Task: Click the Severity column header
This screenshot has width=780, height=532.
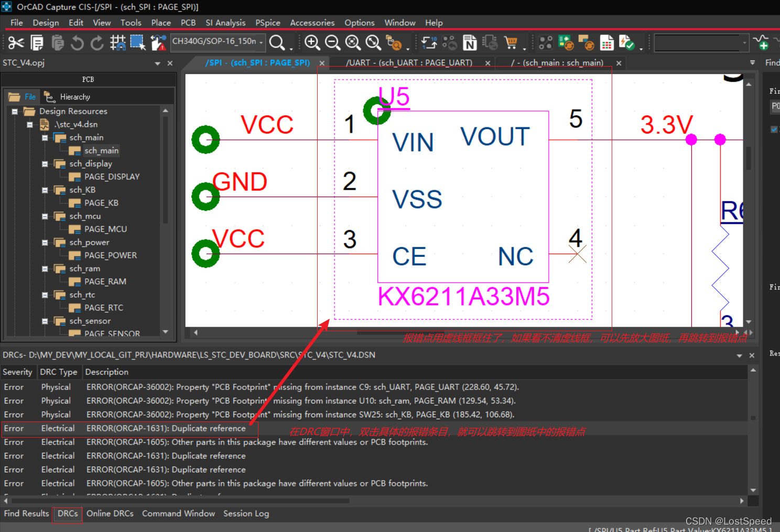Action: point(17,372)
